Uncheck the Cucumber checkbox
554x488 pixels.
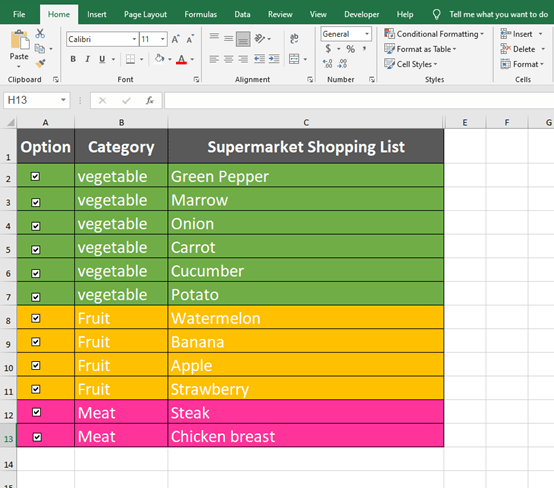click(36, 274)
